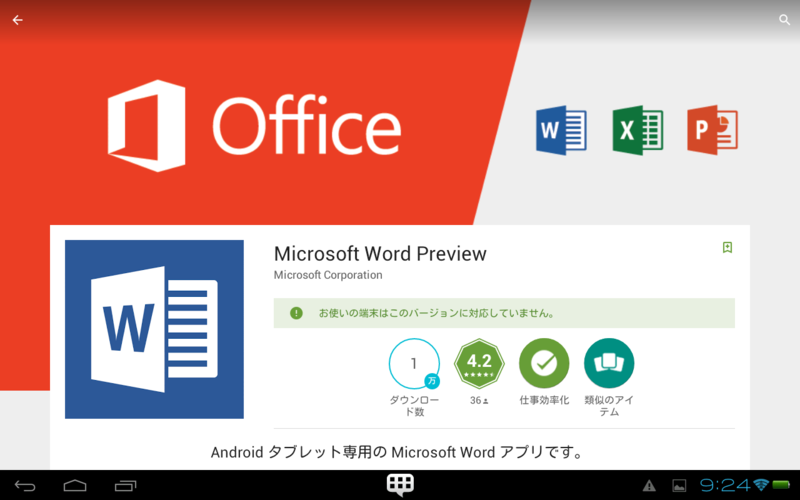Open recent apps navigation button
The width and height of the screenshot is (800, 500).
[126, 485]
